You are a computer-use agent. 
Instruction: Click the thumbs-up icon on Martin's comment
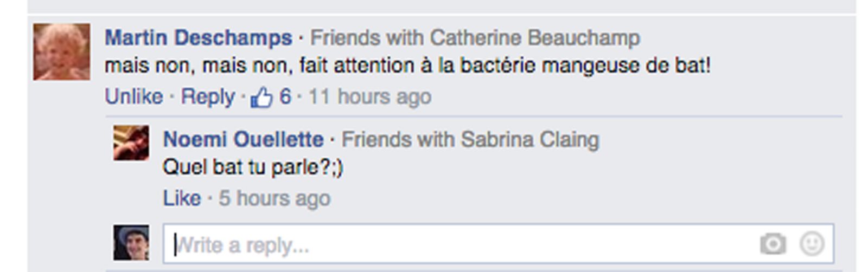coord(261,98)
